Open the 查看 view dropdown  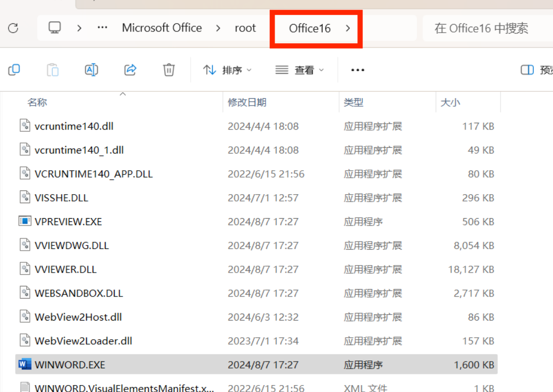pos(299,70)
